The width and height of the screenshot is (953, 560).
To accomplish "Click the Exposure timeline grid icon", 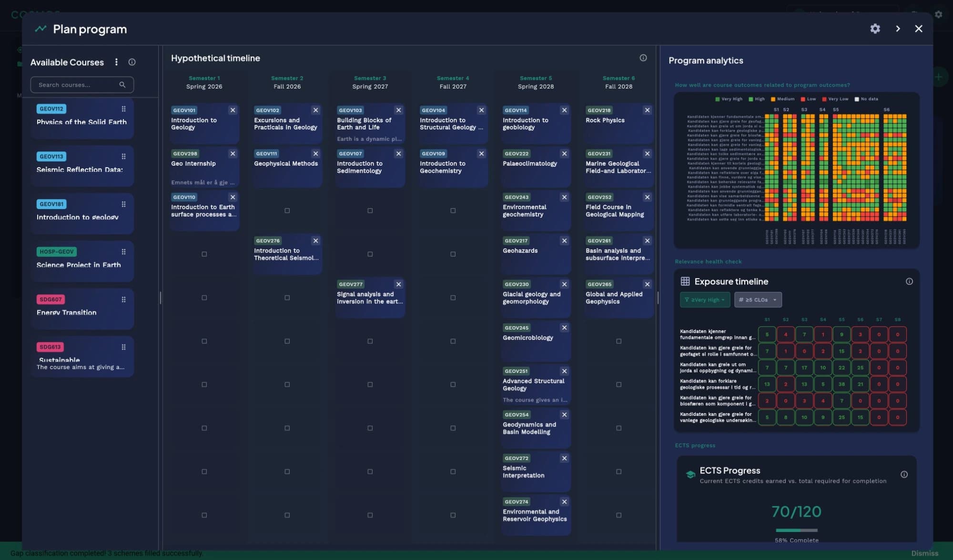I will click(685, 281).
